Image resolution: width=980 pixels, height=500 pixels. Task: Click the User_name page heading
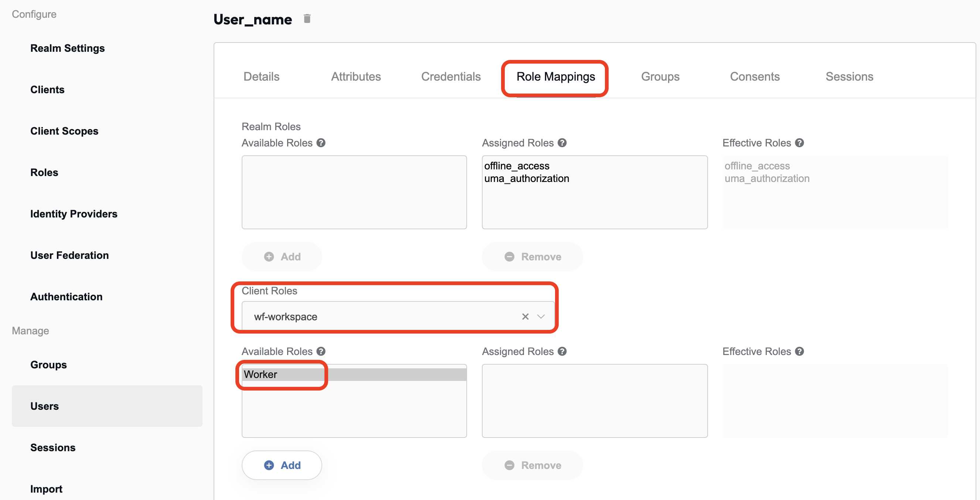(253, 20)
